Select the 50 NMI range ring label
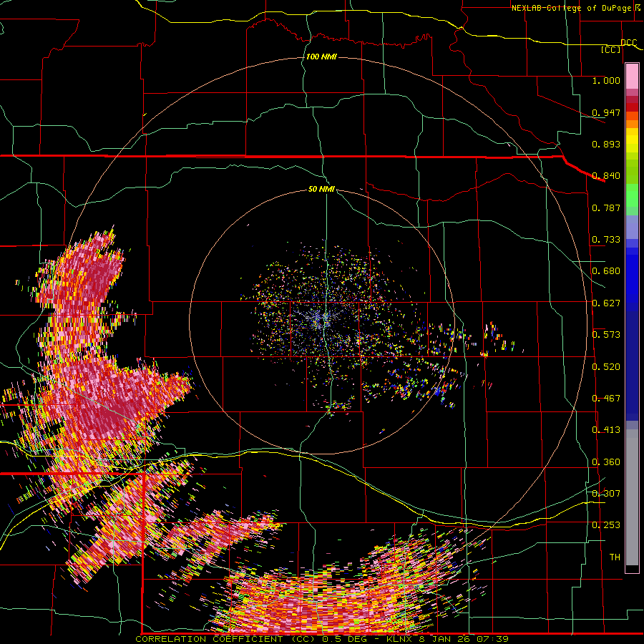The width and height of the screenshot is (644, 644). [321, 190]
